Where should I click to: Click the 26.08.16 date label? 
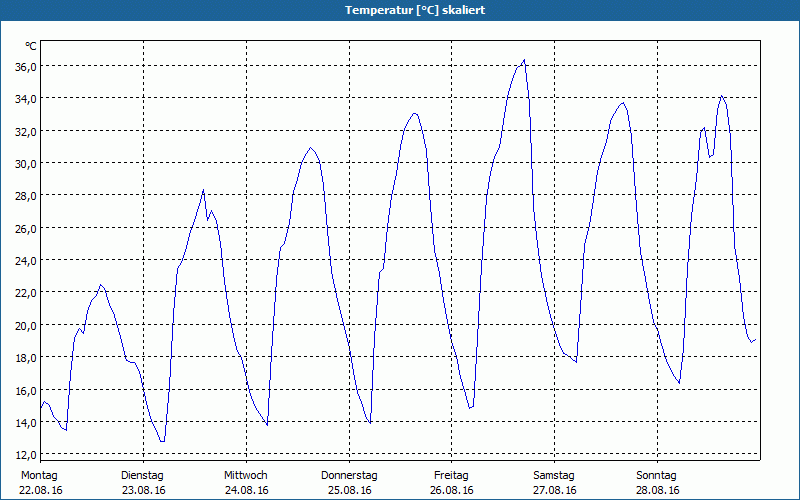pyautogui.click(x=452, y=490)
